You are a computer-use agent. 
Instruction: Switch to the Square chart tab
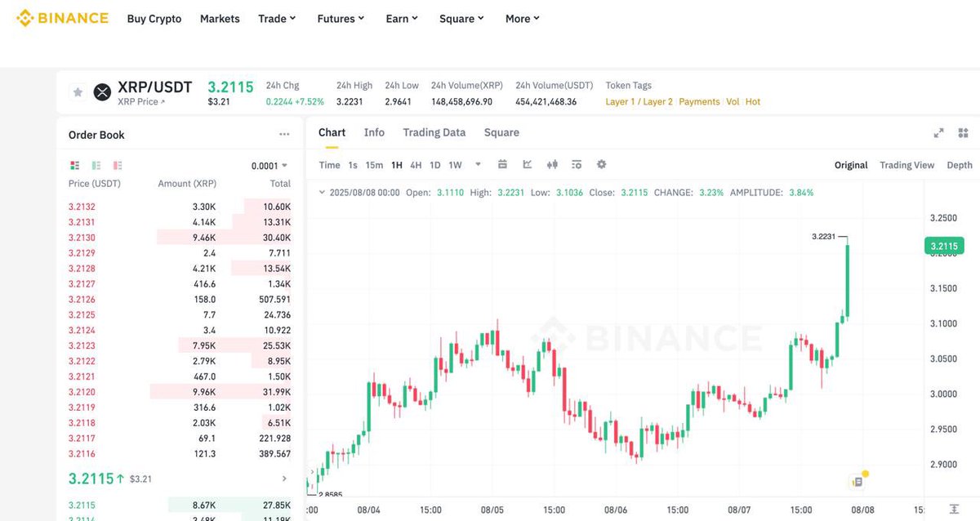[501, 132]
